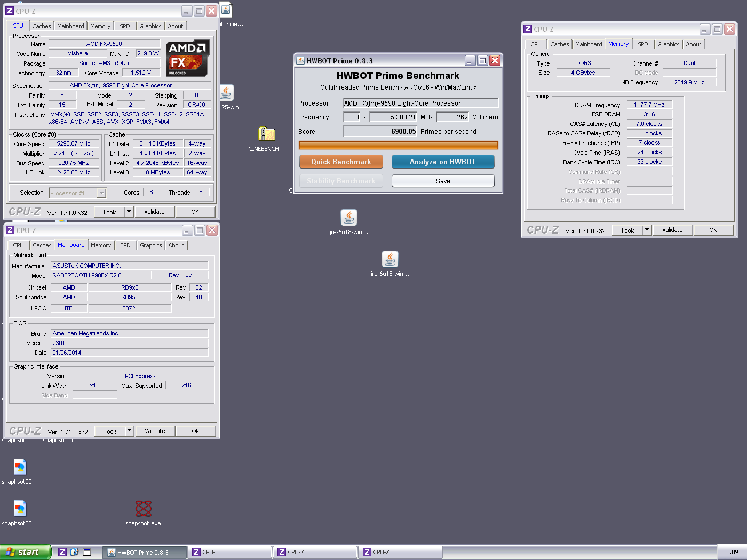Viewport: 747px width, 560px height.
Task: Click the Z icon in the Memory CPU-Z title bar
Action: click(528, 29)
